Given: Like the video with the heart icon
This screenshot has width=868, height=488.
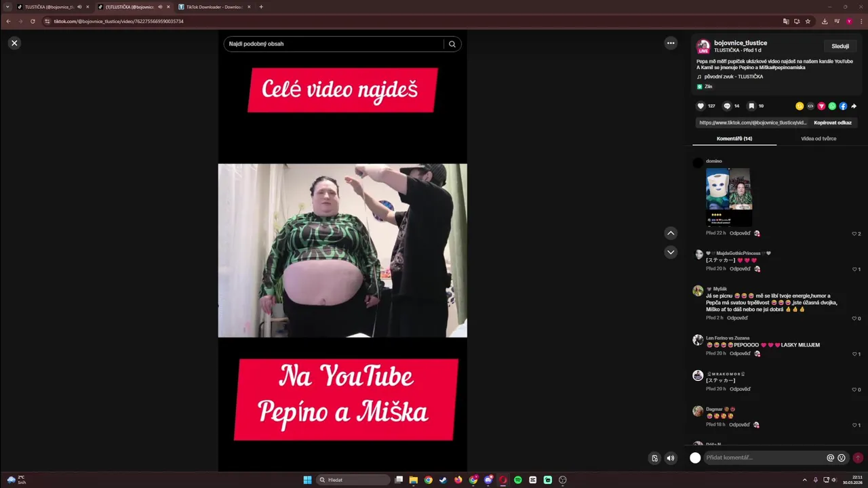Looking at the screenshot, I should pos(701,106).
